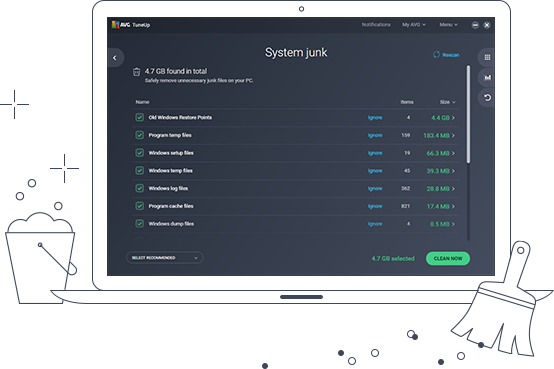Open Notifications in the top bar
Image resolution: width=554 pixels, height=369 pixels.
(x=376, y=25)
